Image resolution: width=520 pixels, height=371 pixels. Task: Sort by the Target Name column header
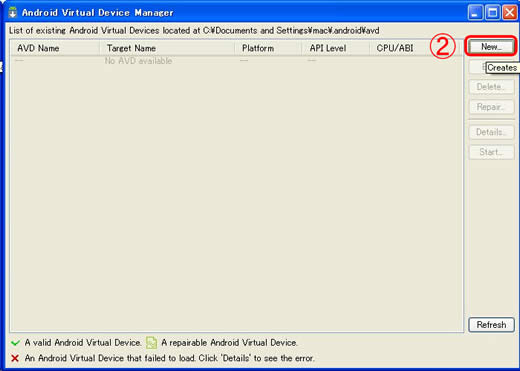coord(167,48)
